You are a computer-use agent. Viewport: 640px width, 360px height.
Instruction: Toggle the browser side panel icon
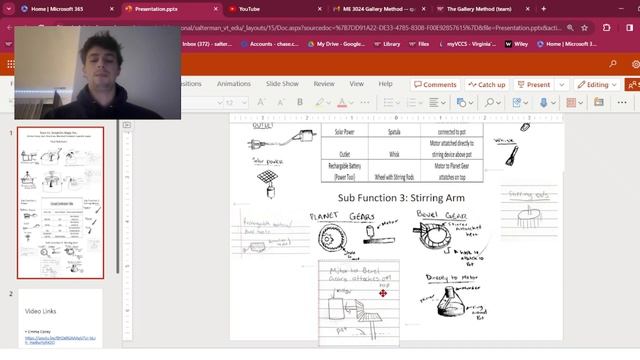[629, 28]
